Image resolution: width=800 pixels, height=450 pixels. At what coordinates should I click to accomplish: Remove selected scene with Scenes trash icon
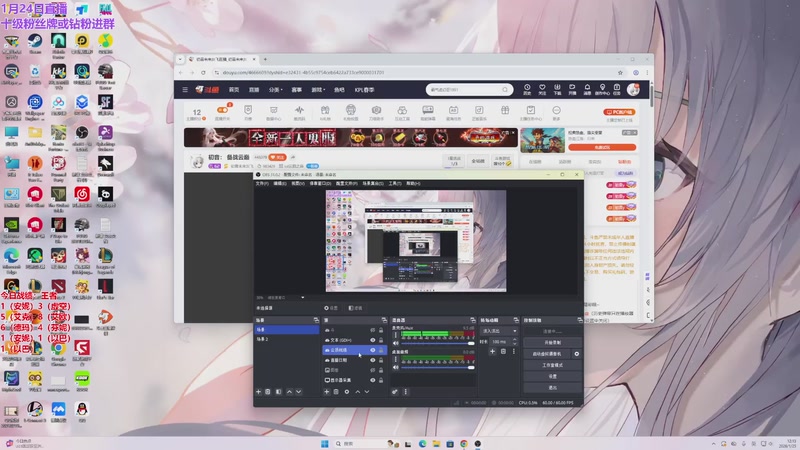coord(267,392)
